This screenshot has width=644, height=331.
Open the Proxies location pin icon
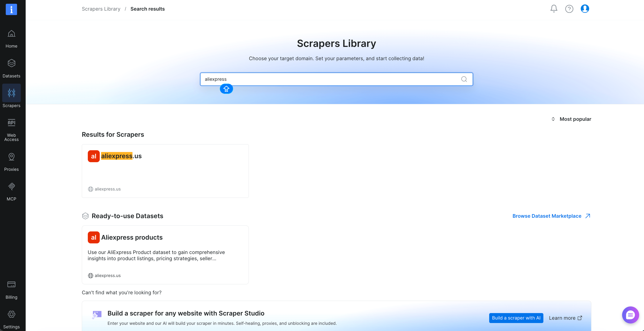(11, 157)
